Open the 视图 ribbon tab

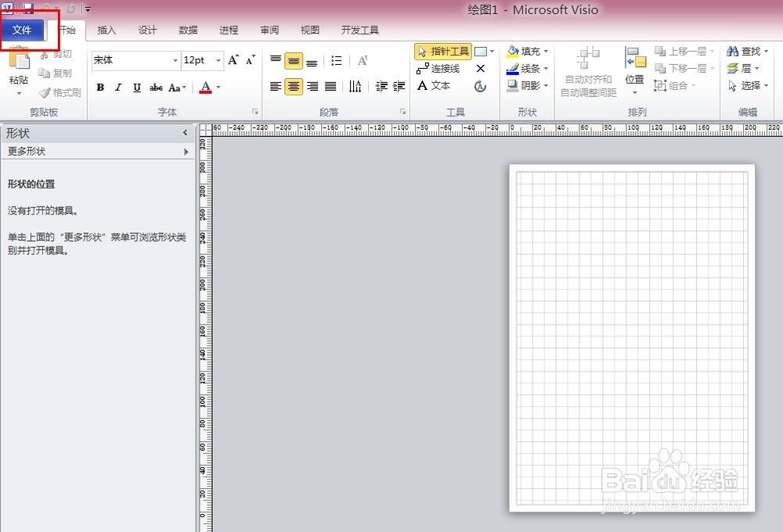tap(310, 30)
